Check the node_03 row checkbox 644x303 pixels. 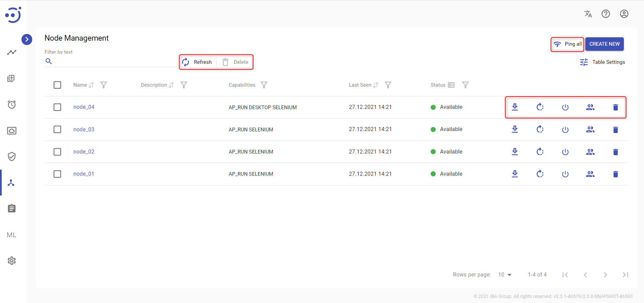point(57,129)
